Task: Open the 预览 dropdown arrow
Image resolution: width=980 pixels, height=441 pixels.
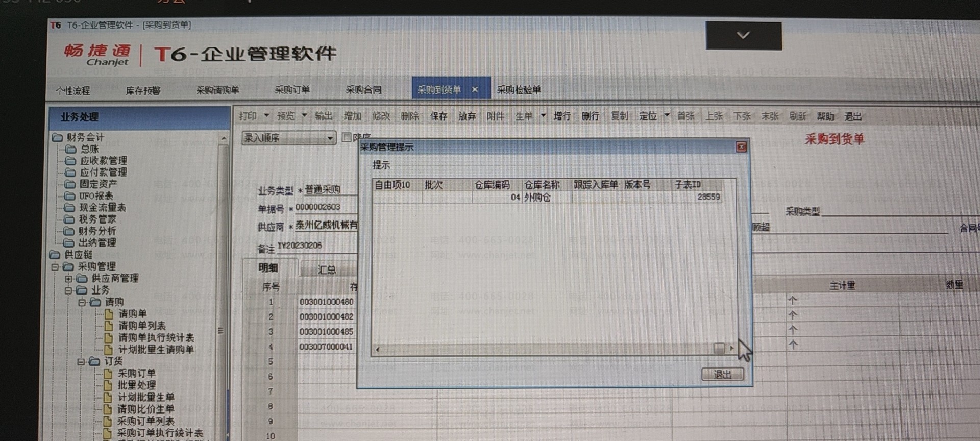Action: pos(304,116)
